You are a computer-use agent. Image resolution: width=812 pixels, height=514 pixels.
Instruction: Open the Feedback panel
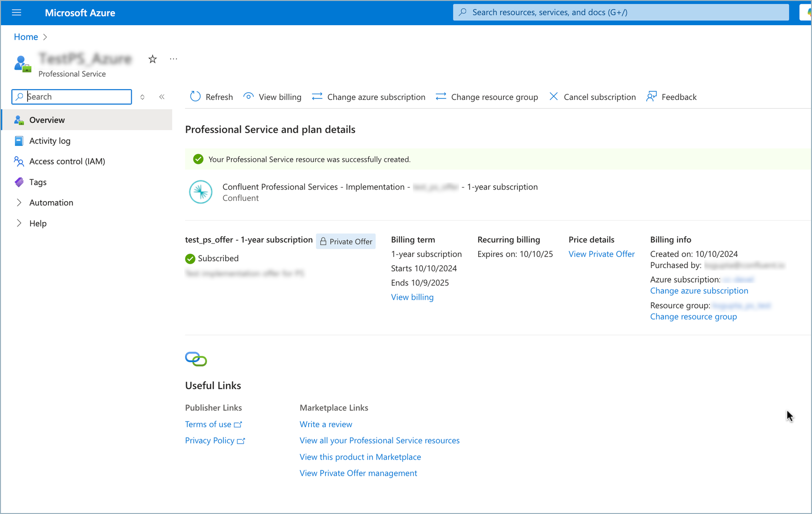click(x=671, y=97)
